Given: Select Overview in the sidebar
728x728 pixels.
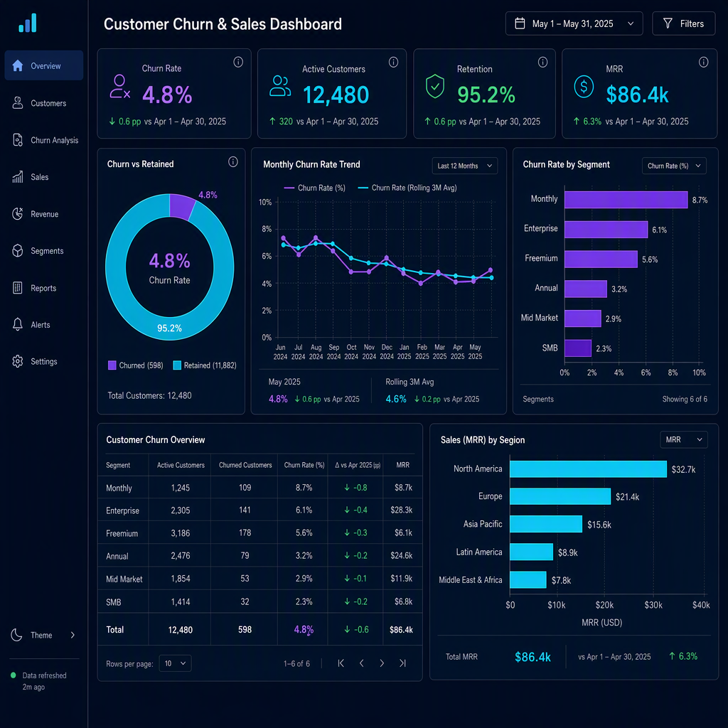Looking at the screenshot, I should click(44, 65).
